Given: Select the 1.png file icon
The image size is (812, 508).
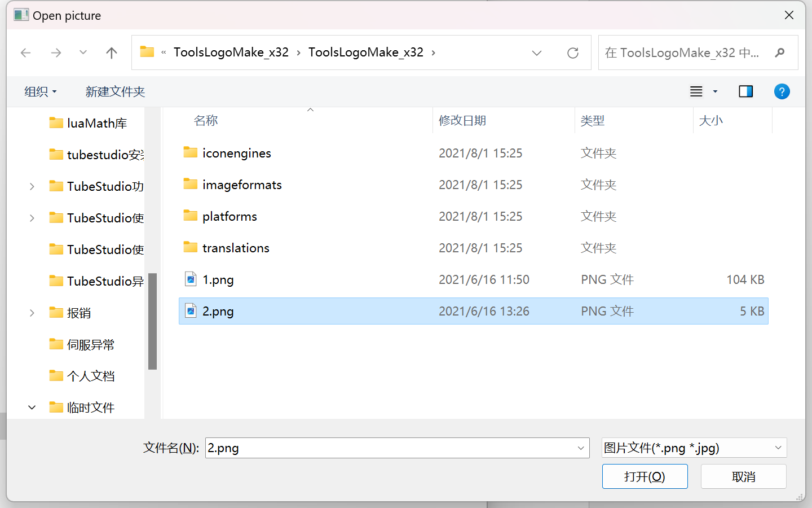Looking at the screenshot, I should click(191, 279).
